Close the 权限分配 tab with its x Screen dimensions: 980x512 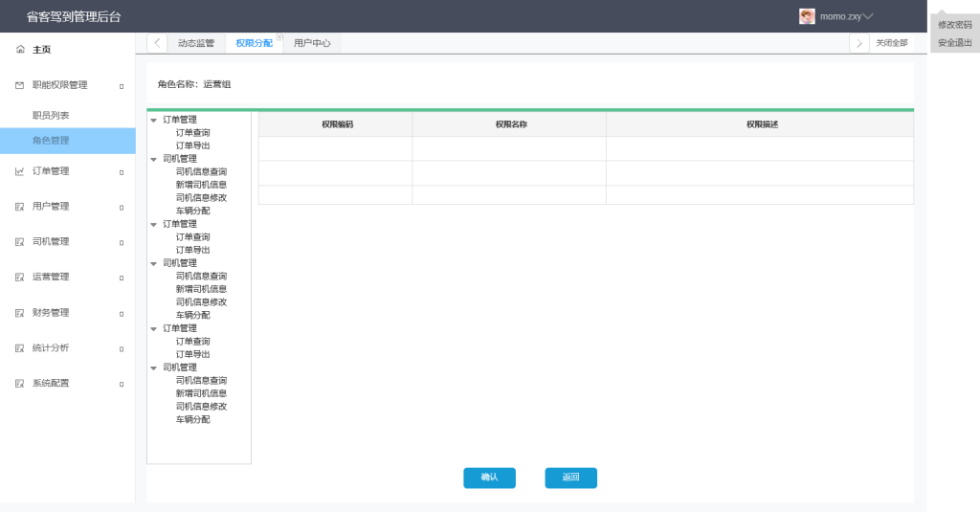click(x=279, y=37)
